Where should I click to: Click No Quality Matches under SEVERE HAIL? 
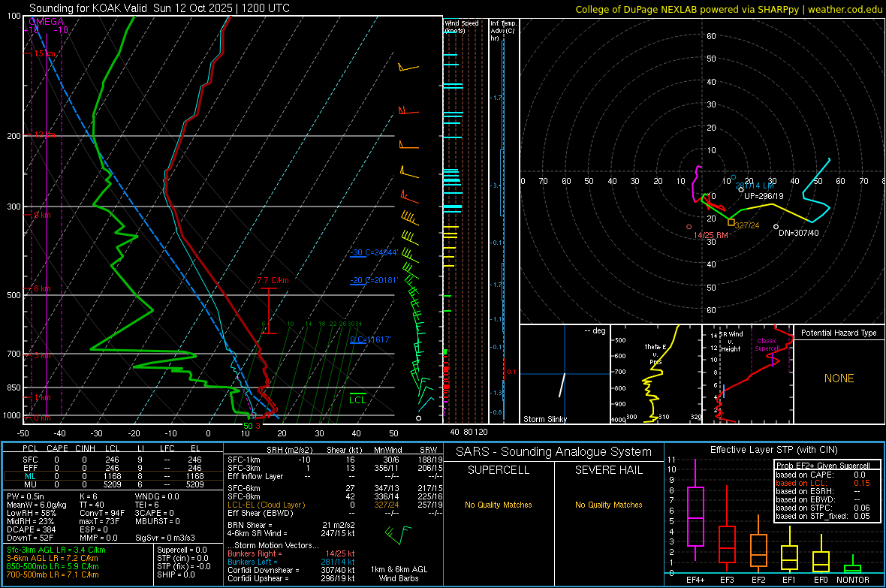click(x=608, y=505)
